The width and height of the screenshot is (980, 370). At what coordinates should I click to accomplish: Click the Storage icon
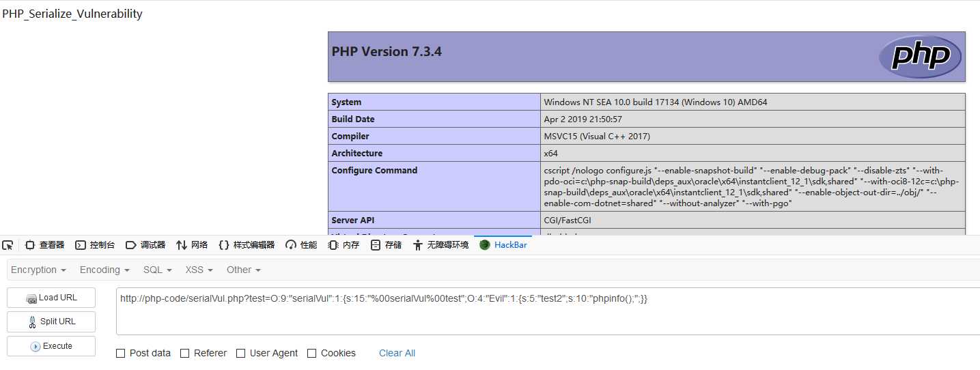(376, 245)
